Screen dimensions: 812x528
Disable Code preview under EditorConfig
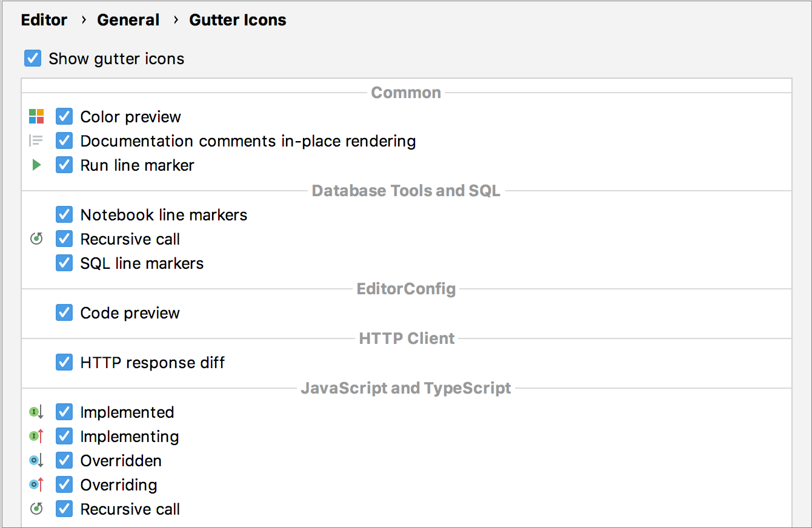pyautogui.click(x=64, y=312)
